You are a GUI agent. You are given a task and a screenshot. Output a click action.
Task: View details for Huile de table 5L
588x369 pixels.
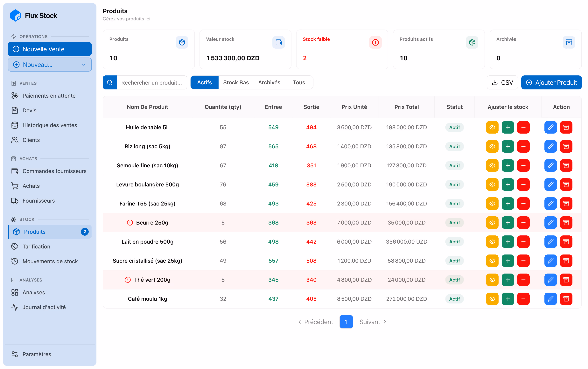[492, 127]
